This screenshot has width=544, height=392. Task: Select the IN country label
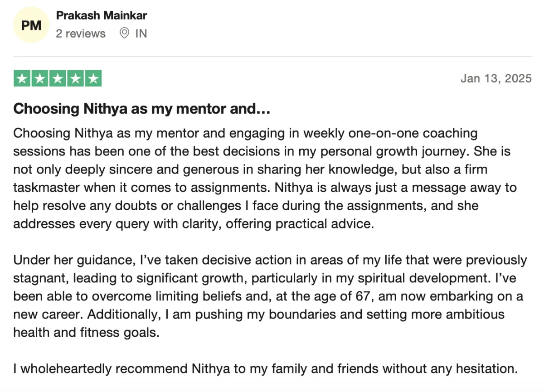click(141, 34)
